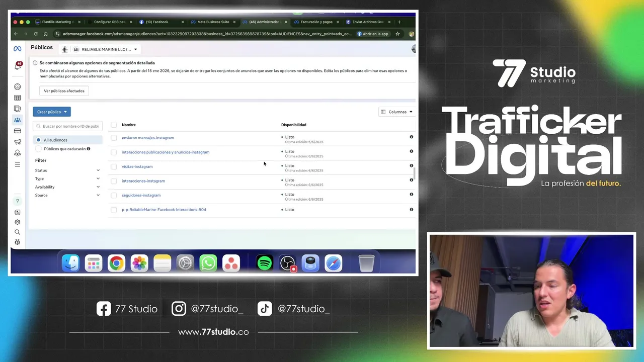This screenshot has width=644, height=362.
Task: Open events manager nodes icon in sidebar
Action: point(17,153)
